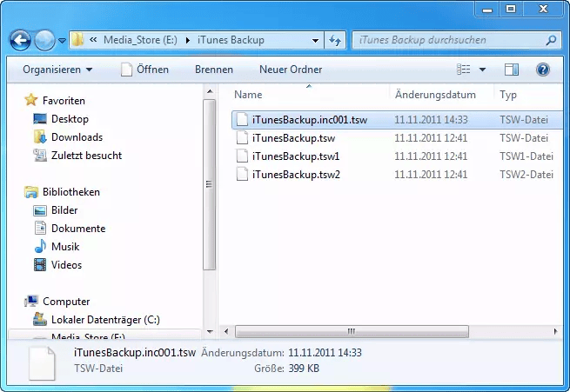The width and height of the screenshot is (570, 392).
Task: Click the navigation pane scroll down arrow
Action: 210,331
